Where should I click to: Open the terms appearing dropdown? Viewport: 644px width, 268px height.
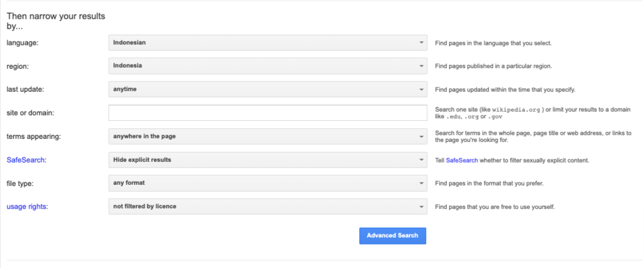pos(268,136)
